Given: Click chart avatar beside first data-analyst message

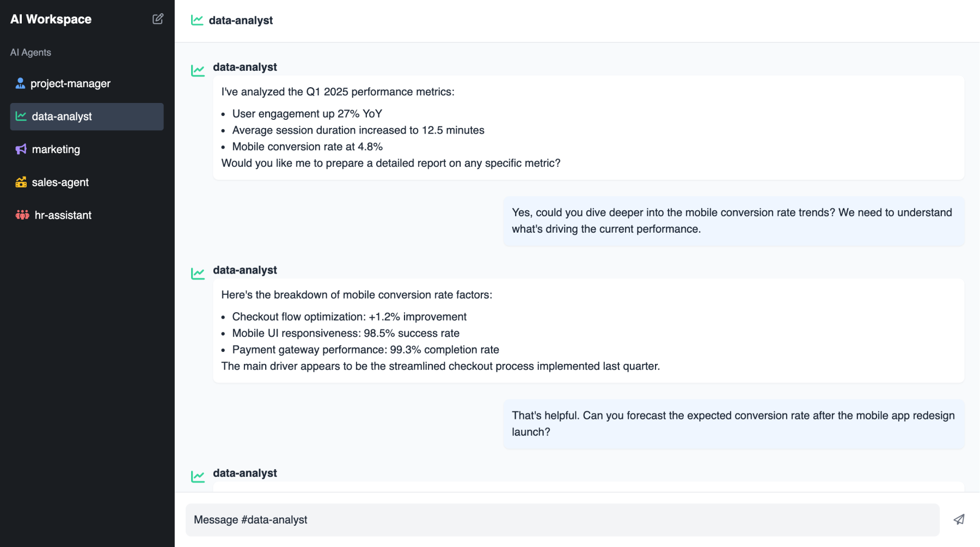Looking at the screenshot, I should click(x=198, y=70).
